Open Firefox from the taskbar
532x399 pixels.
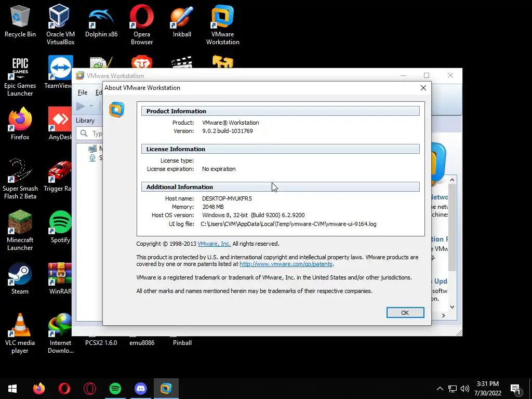38,389
